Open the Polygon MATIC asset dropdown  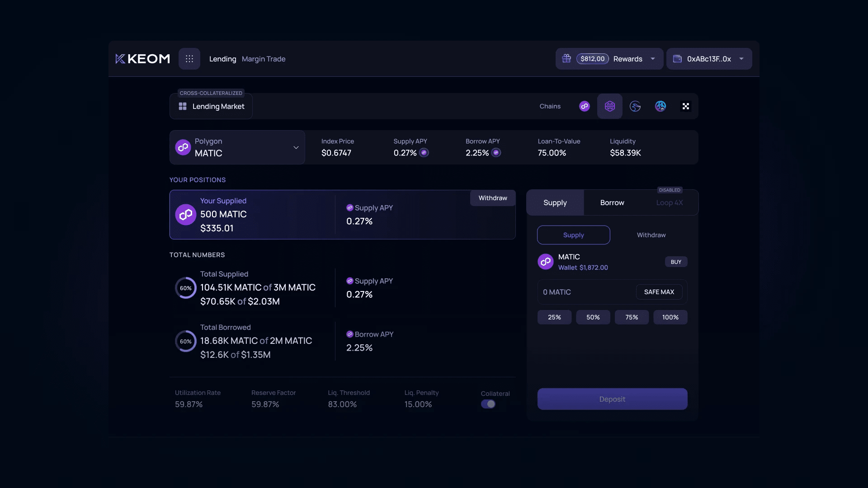tap(237, 147)
